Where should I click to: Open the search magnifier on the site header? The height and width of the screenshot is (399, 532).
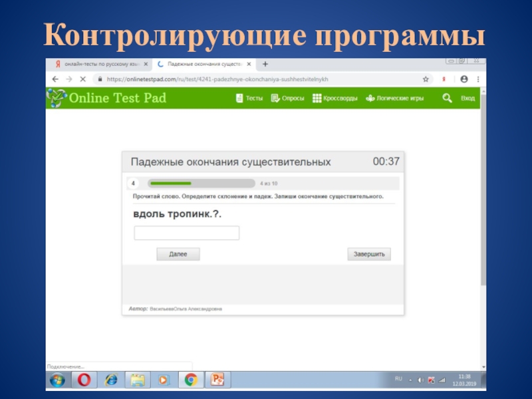click(x=448, y=98)
